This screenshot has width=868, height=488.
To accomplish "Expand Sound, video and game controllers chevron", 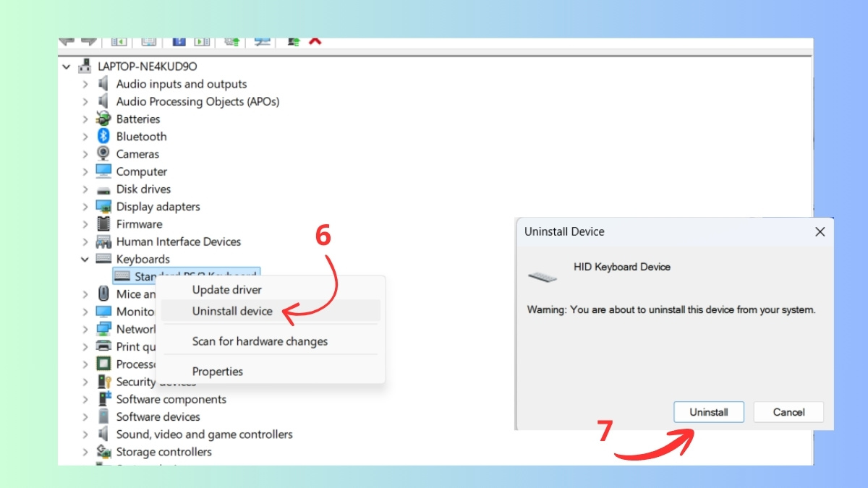I will 85,435.
